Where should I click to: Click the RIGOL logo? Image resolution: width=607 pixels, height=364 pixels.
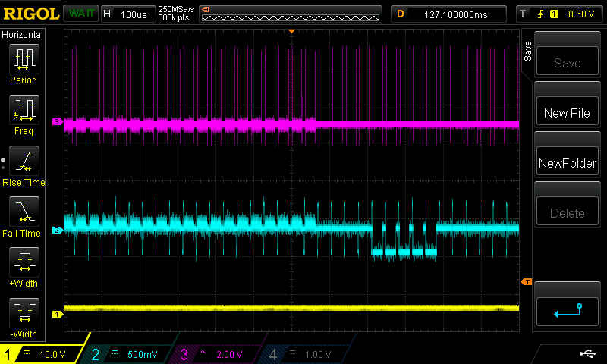(31, 14)
